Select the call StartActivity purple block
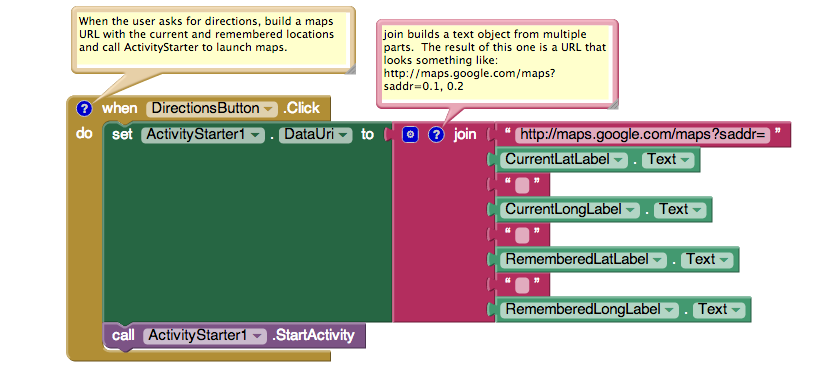This screenshot has width=821, height=375. pyautogui.click(x=234, y=336)
